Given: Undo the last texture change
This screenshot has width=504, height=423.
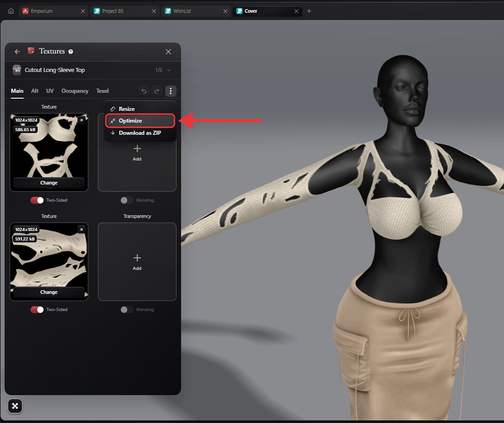Looking at the screenshot, I should tap(144, 91).
